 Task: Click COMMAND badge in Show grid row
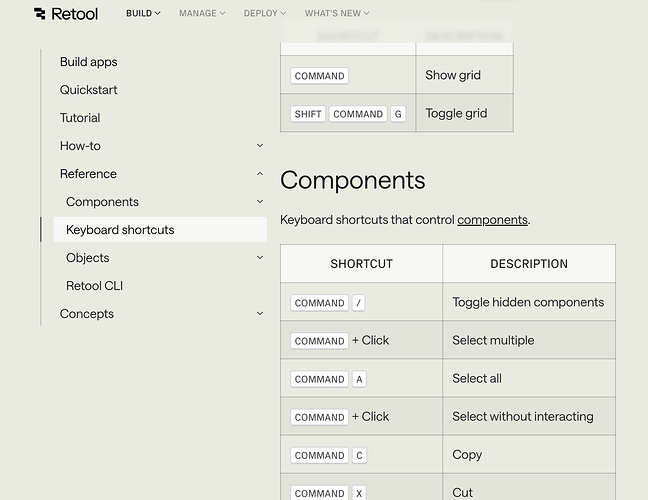coord(319,76)
